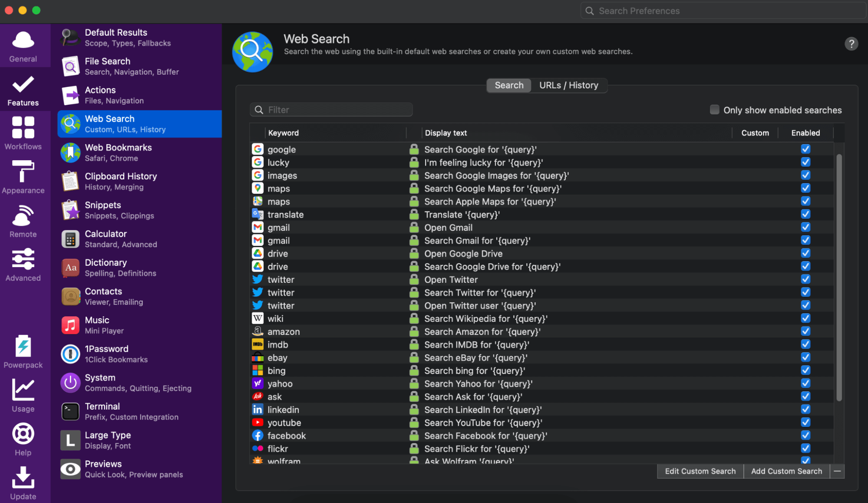Select Clipboard History feature in sidebar
The image size is (868, 503).
(x=139, y=181)
